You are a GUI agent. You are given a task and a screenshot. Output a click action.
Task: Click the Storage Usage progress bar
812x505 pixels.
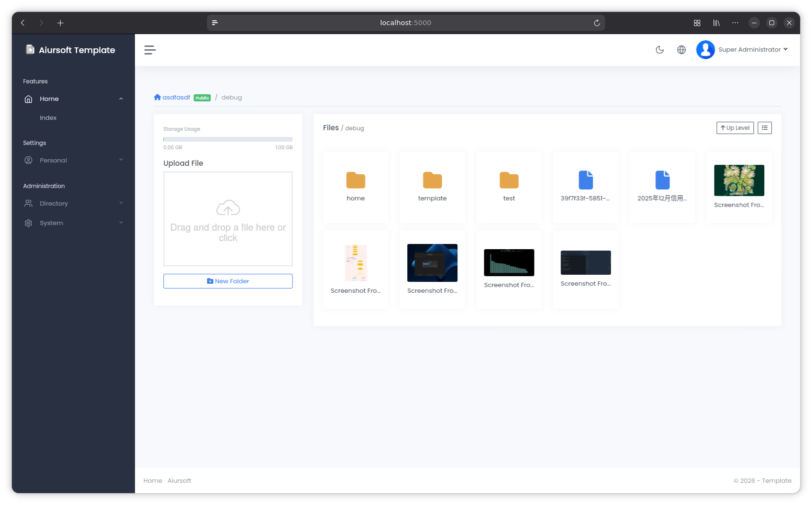(228, 139)
